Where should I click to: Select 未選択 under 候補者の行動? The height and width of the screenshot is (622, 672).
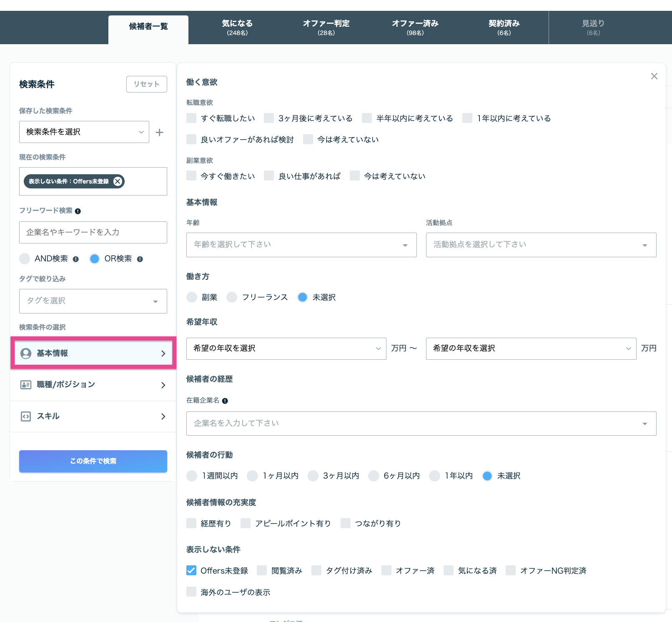pos(487,476)
